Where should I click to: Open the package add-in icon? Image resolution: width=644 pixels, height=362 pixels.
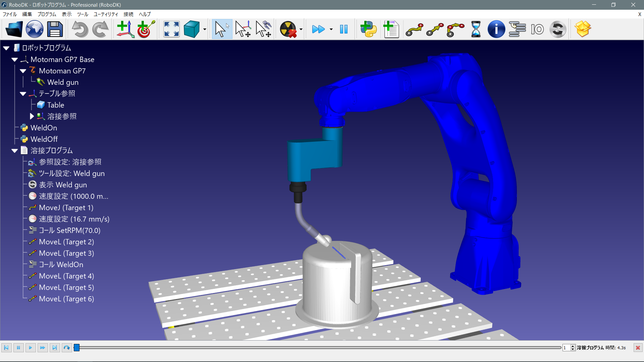583,29
